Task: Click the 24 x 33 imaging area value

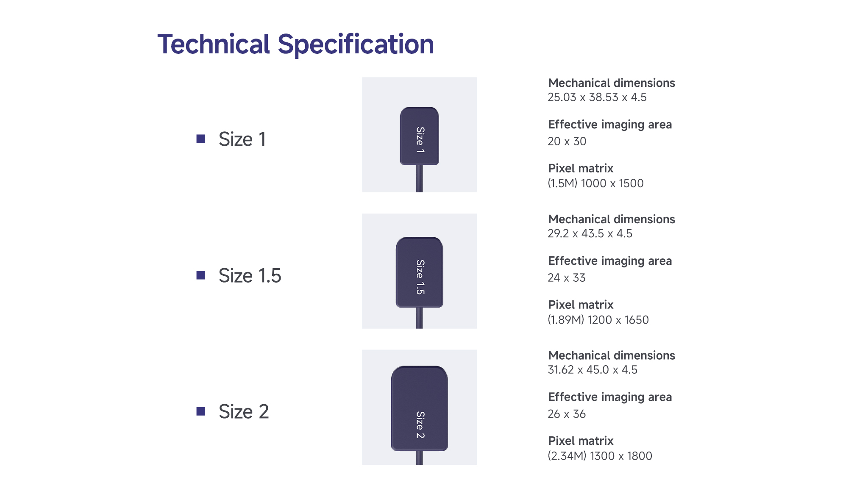Action: tap(566, 278)
